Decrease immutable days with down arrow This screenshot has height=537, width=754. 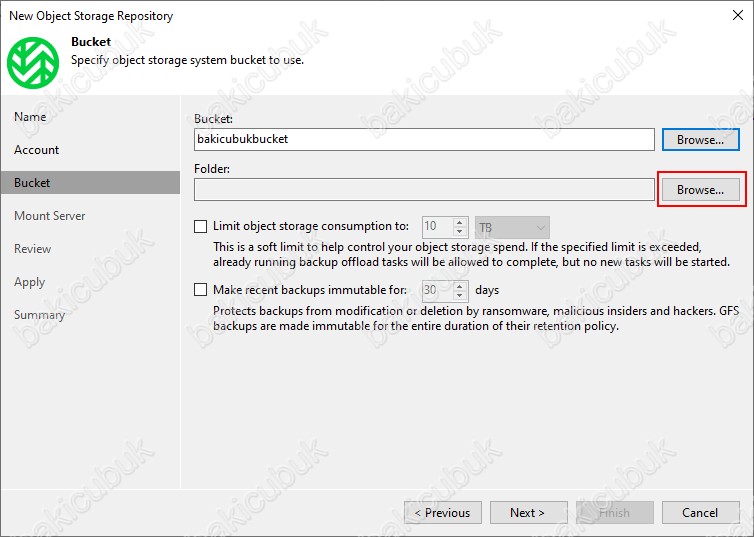pyautogui.click(x=460, y=295)
